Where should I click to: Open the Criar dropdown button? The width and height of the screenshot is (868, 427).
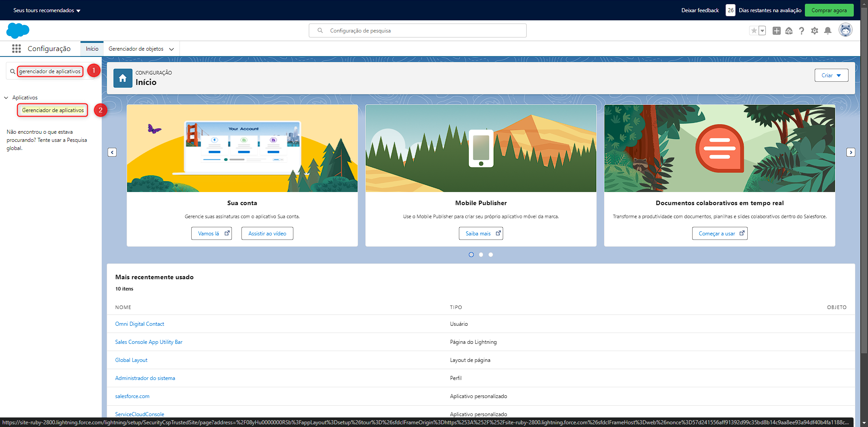tap(831, 75)
